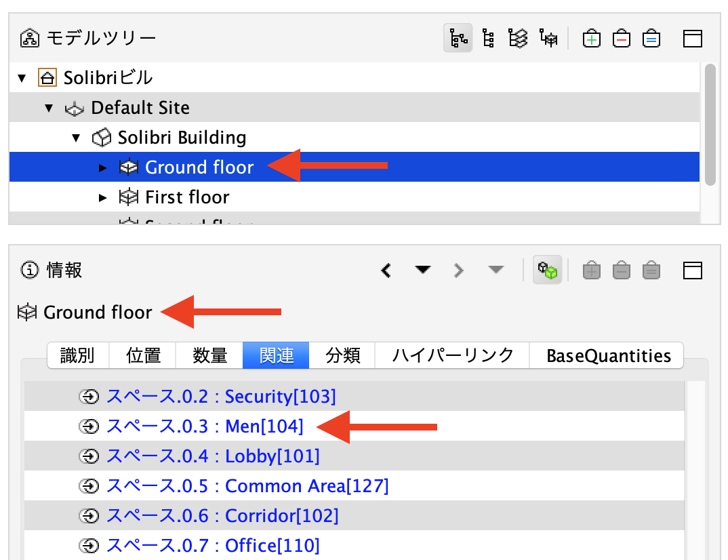Select Solibri Building in the tree

point(182,138)
